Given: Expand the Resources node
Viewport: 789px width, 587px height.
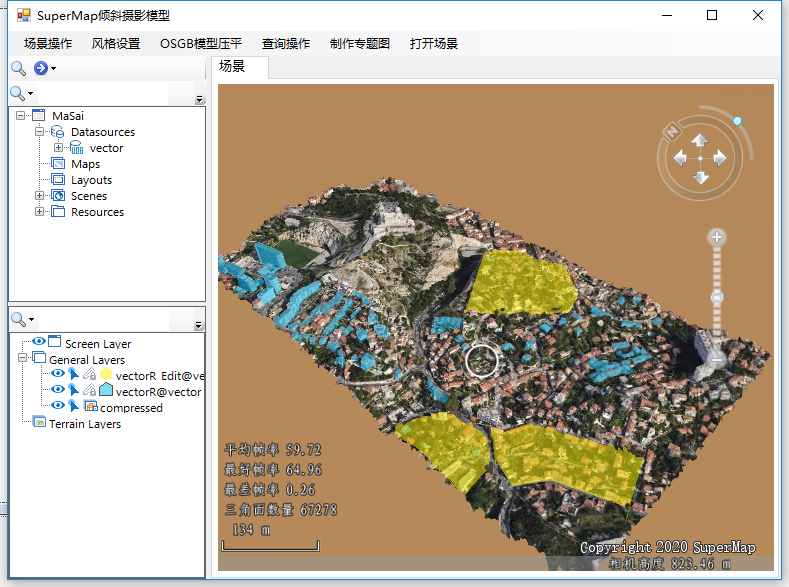Looking at the screenshot, I should (x=39, y=212).
